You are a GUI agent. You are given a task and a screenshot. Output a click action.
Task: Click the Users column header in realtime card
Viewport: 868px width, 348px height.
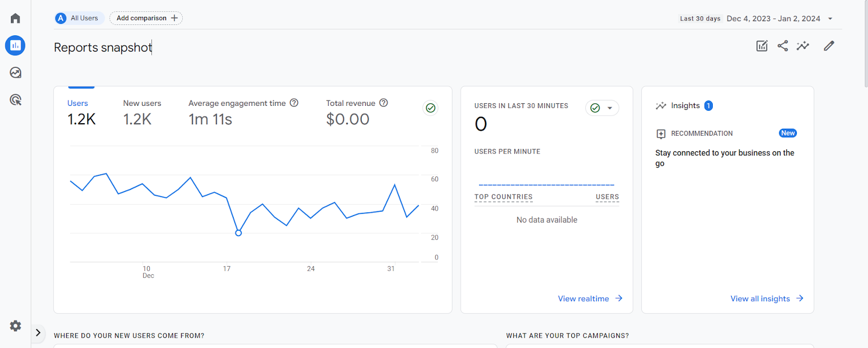(x=607, y=197)
